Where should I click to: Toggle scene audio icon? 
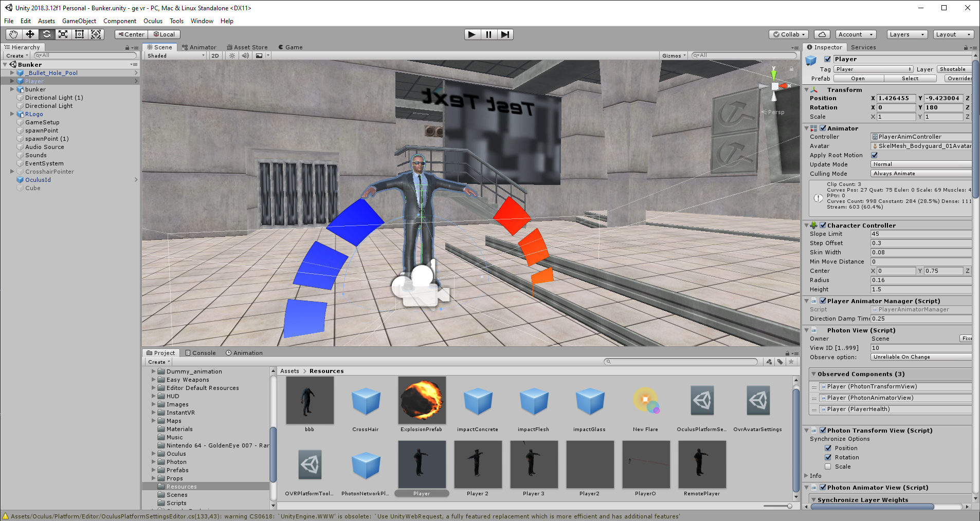245,55
